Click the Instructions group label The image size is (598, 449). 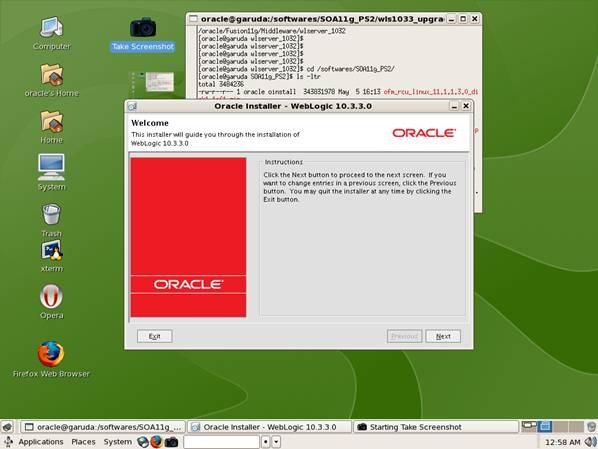pos(283,162)
